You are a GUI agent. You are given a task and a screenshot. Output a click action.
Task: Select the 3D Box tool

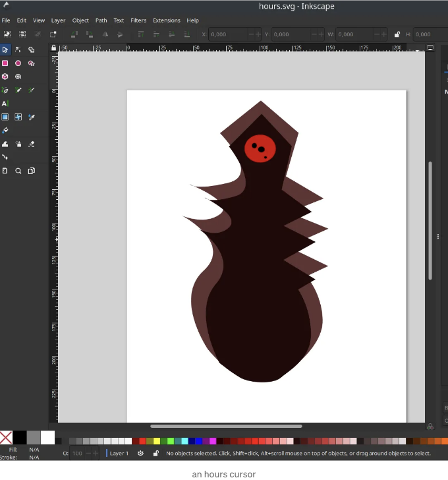point(5,76)
